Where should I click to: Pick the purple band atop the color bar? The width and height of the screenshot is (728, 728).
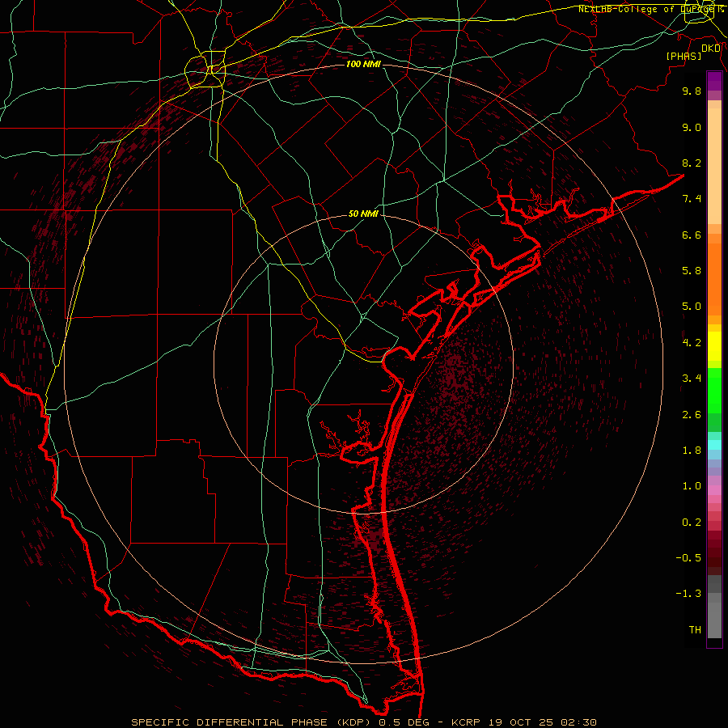[x=714, y=81]
